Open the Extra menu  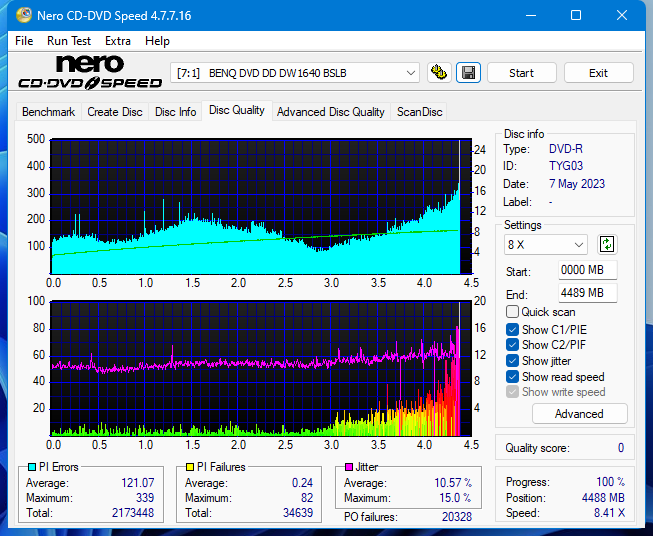coord(118,41)
